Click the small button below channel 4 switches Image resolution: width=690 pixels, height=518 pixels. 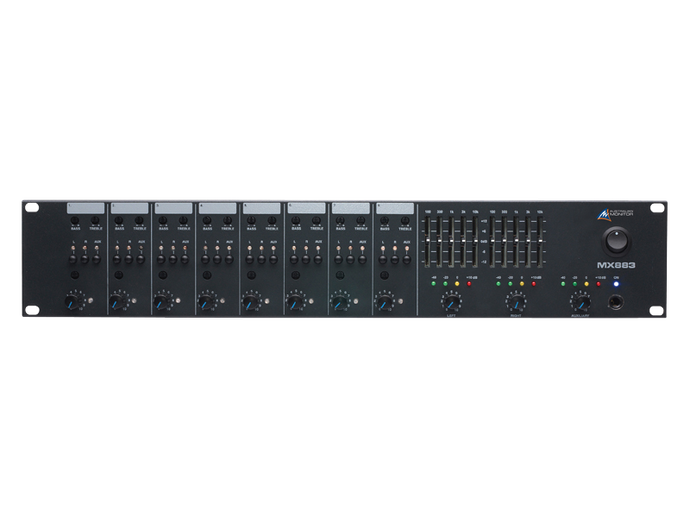(x=207, y=275)
